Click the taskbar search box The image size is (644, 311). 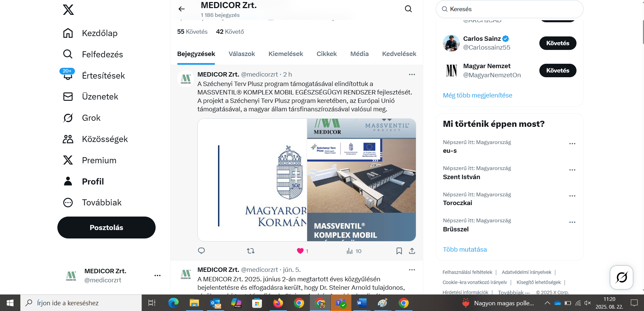81,303
